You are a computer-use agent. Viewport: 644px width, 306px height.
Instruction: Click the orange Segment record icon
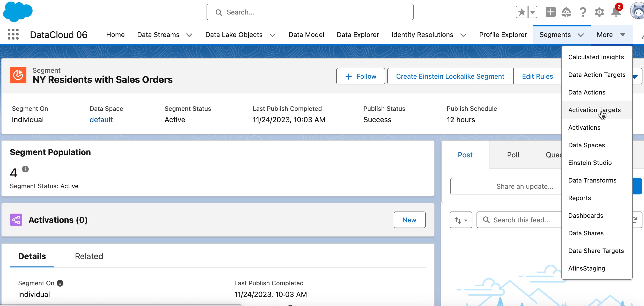coord(18,75)
